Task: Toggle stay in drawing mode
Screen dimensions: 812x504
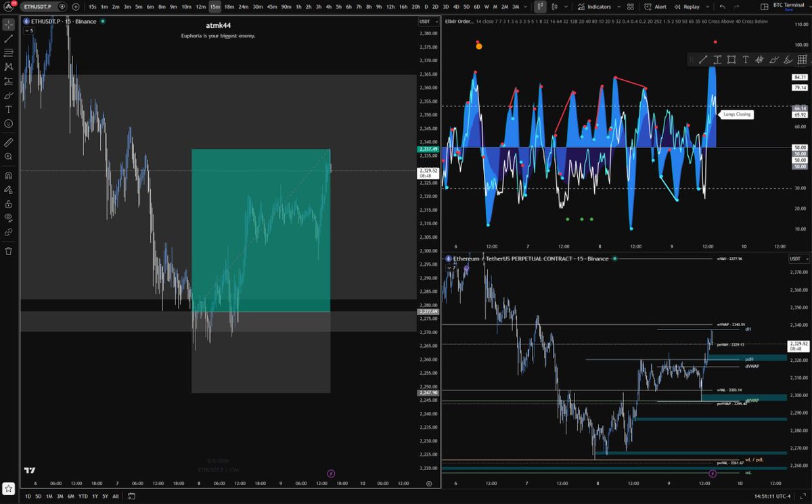Action: 8,189
